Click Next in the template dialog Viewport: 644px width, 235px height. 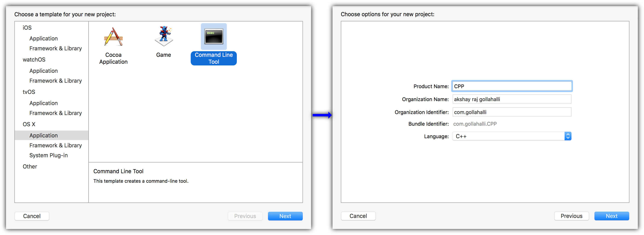pyautogui.click(x=285, y=216)
